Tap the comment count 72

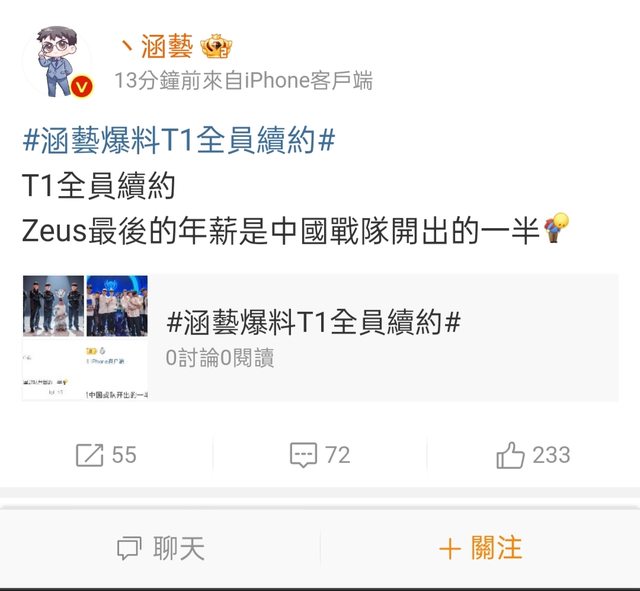pyautogui.click(x=338, y=455)
